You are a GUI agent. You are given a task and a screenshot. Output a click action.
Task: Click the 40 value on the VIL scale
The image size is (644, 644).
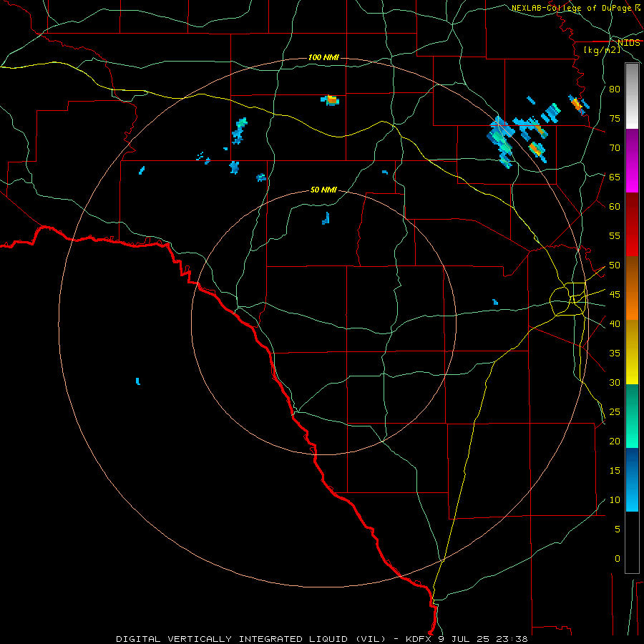(615, 324)
